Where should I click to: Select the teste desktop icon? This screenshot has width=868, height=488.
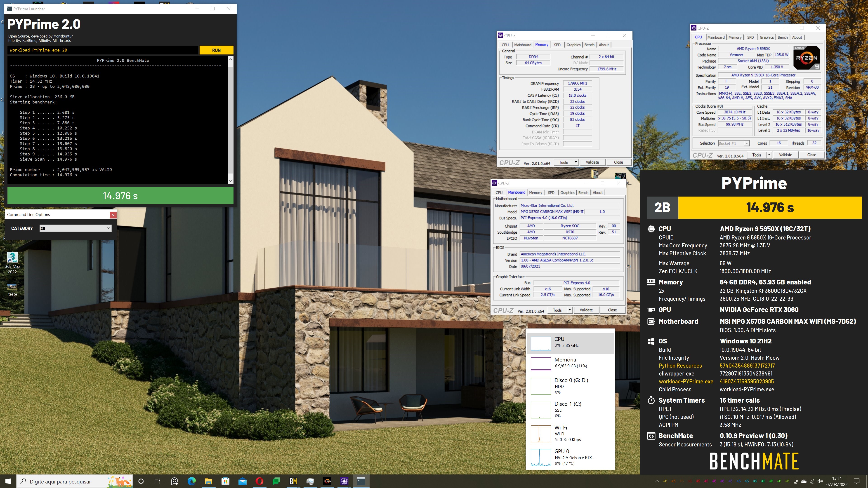point(12,290)
